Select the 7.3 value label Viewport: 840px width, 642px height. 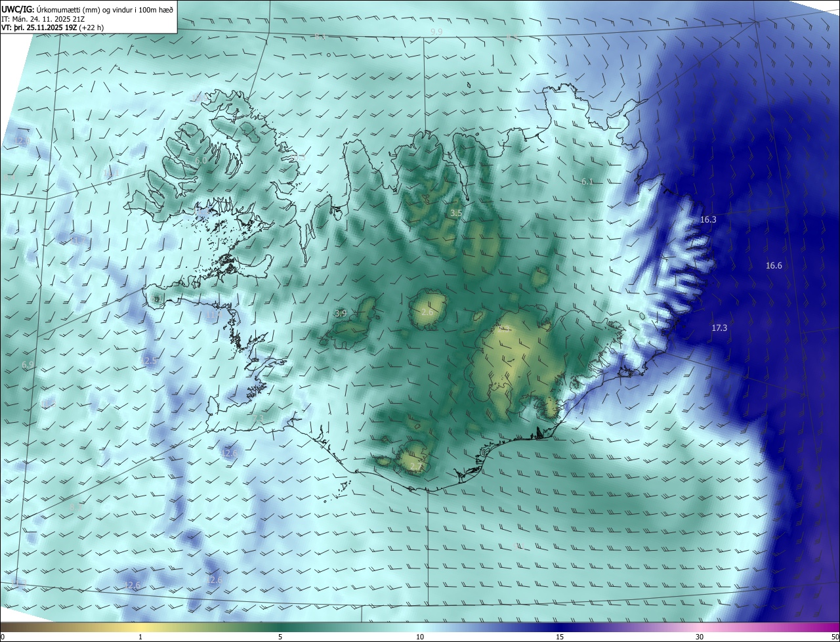pyautogui.click(x=258, y=418)
